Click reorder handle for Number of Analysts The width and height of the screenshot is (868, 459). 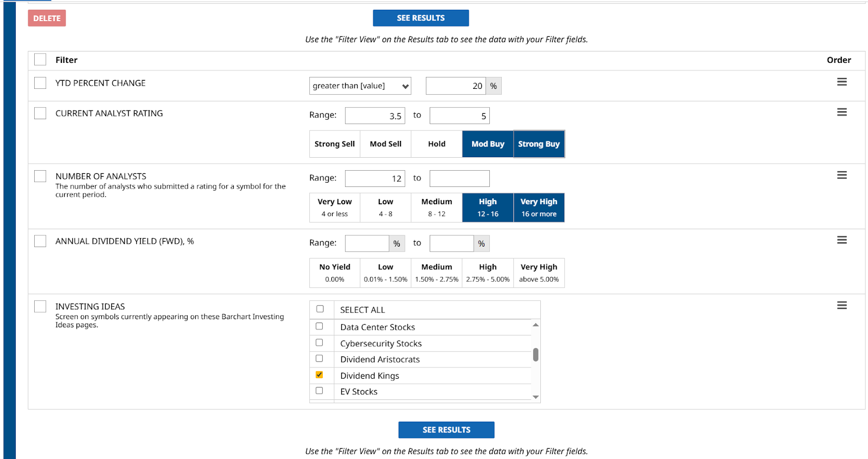coord(841,175)
